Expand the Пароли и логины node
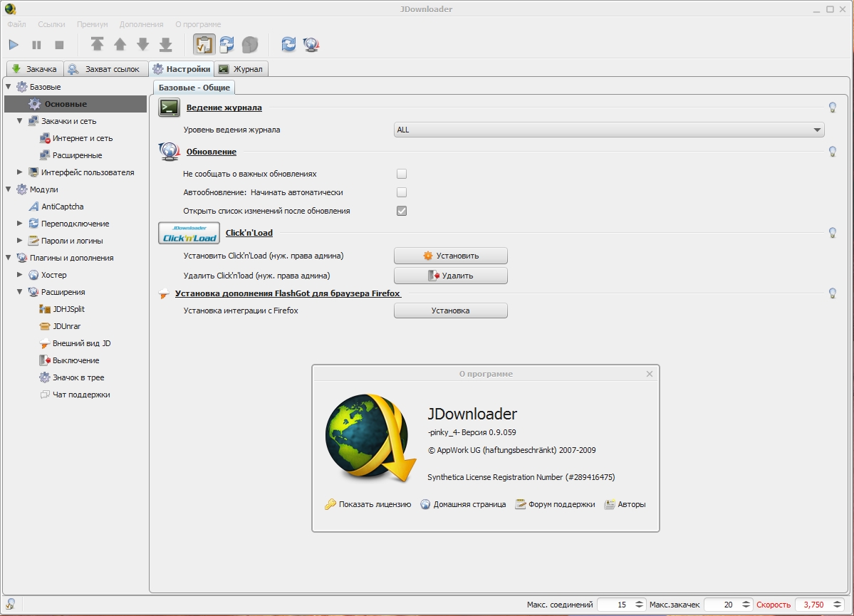The width and height of the screenshot is (854, 616). [x=20, y=240]
